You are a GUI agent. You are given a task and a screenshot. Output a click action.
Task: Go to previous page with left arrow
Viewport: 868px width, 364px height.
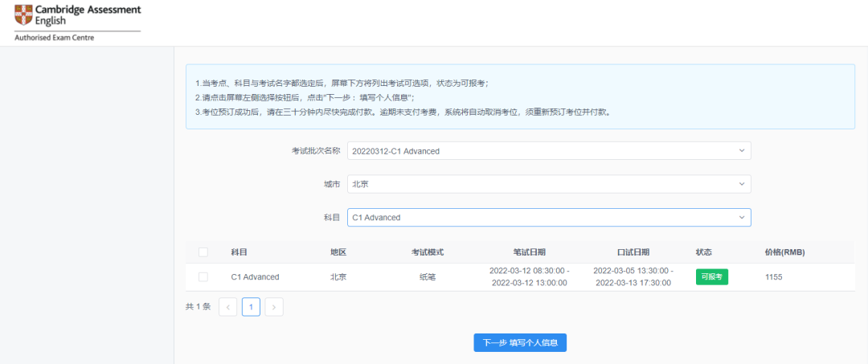point(228,306)
